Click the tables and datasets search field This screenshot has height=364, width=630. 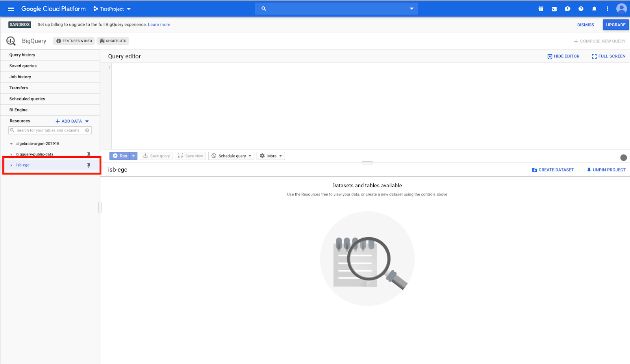47,130
